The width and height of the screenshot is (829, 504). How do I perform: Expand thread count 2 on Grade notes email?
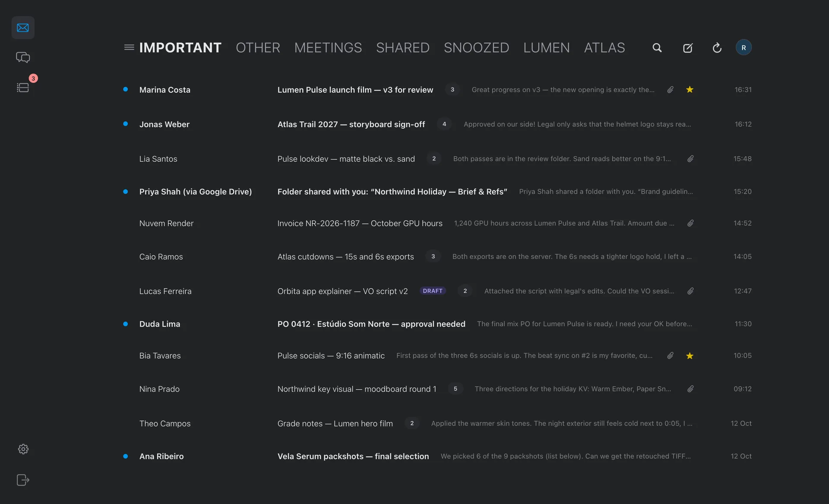(412, 423)
